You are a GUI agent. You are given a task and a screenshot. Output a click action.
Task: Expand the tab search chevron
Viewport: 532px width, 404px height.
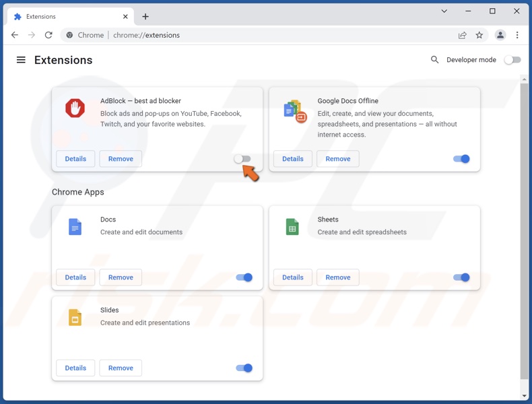[444, 11]
